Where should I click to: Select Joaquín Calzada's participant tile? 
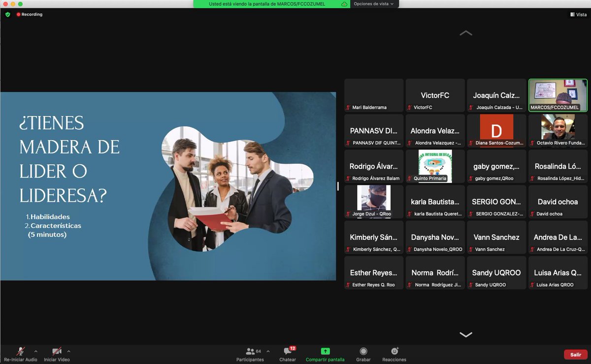click(496, 95)
